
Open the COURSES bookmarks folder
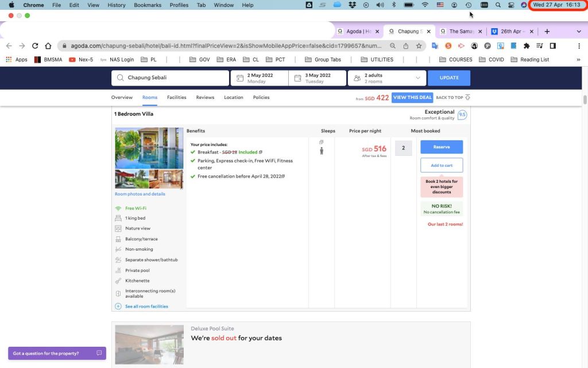tap(455, 59)
